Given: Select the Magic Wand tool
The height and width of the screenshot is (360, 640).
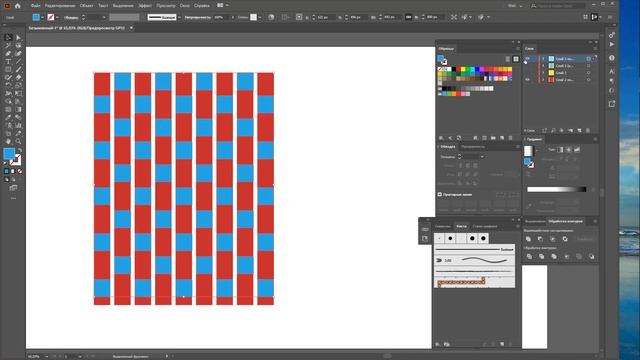Looking at the screenshot, I should coord(8,46).
